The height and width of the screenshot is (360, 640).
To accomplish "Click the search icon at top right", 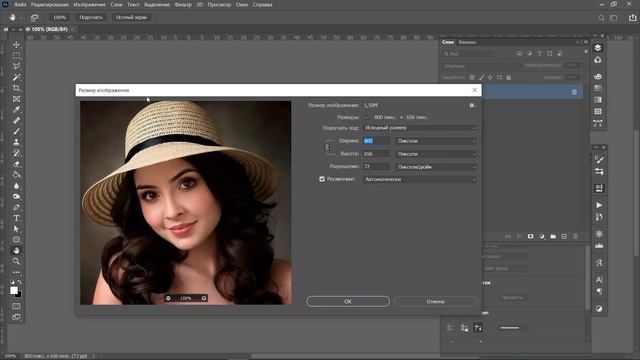I will click(x=601, y=18).
